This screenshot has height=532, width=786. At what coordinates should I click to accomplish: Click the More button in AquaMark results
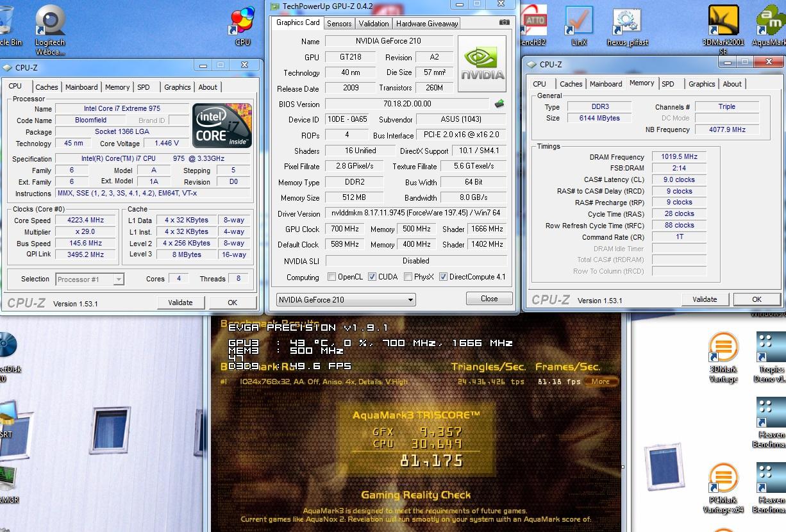[601, 381]
